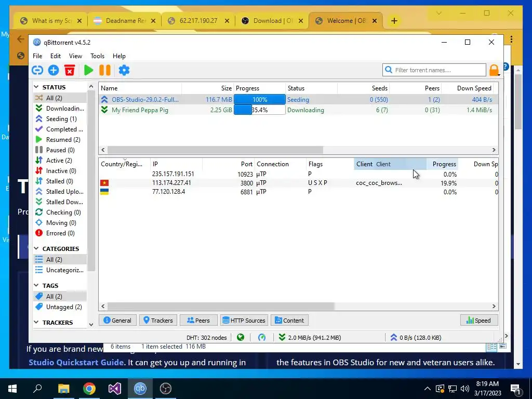Open the Tools menu

tap(97, 56)
